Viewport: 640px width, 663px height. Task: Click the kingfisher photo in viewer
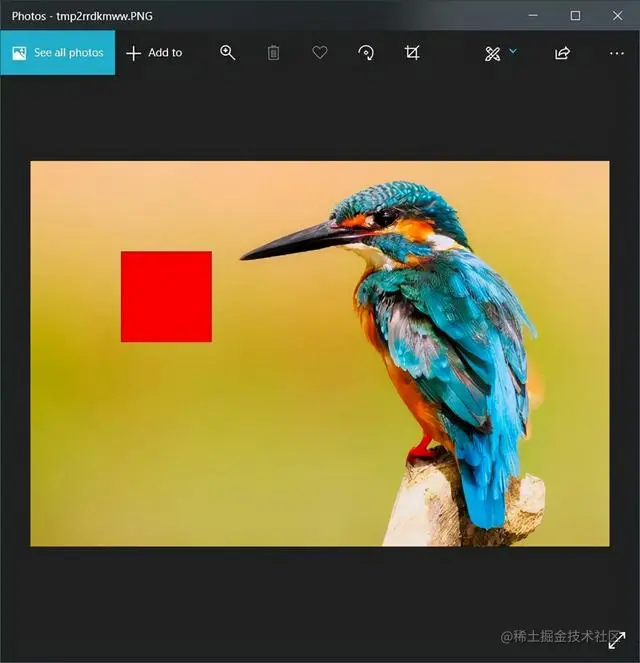[x=320, y=353]
